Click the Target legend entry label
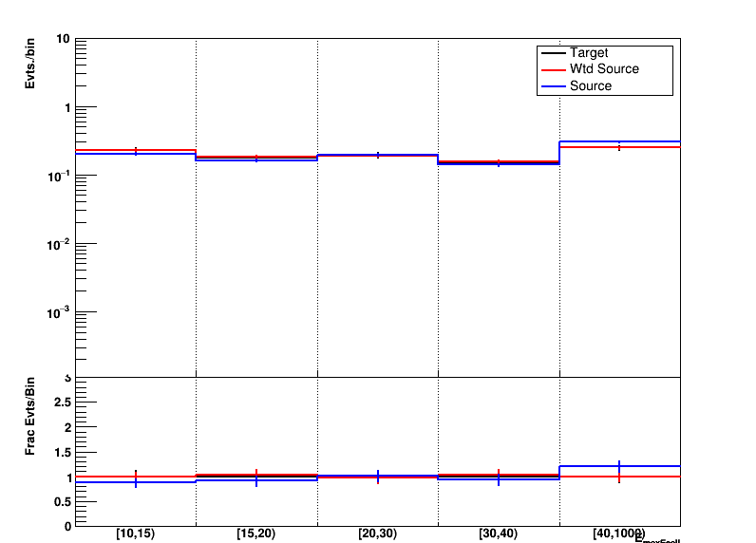 point(589,53)
